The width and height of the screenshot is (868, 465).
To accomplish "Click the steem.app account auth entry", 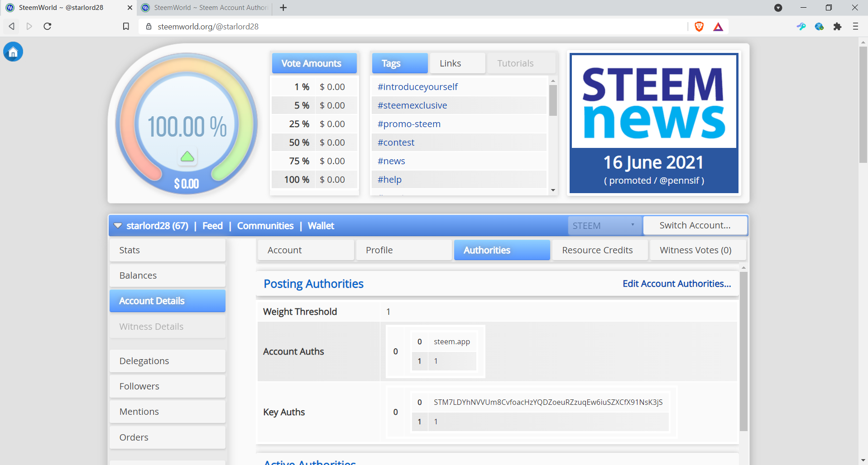I will [x=452, y=342].
